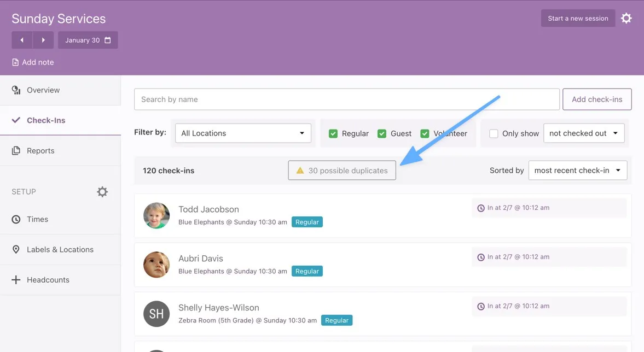Open the settings gear in header
Screen dimensions: 644x352
pyautogui.click(x=626, y=18)
